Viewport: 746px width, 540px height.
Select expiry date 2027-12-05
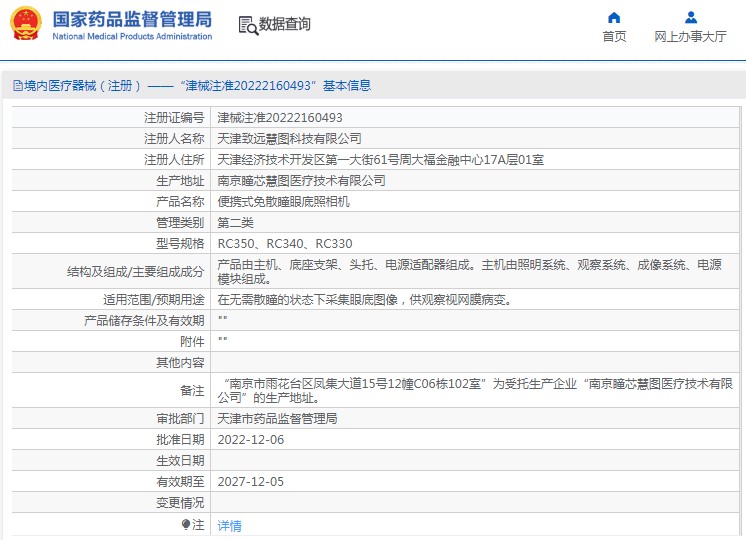pos(251,481)
